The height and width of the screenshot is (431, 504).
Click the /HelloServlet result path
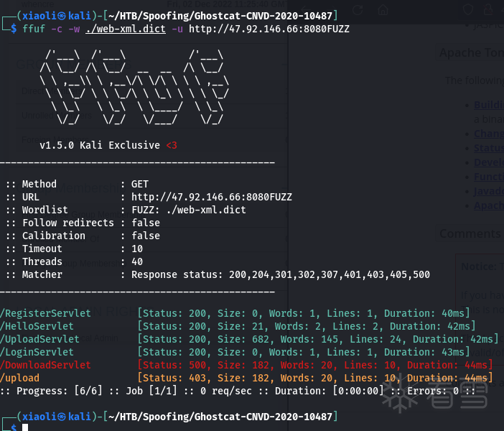(37, 326)
